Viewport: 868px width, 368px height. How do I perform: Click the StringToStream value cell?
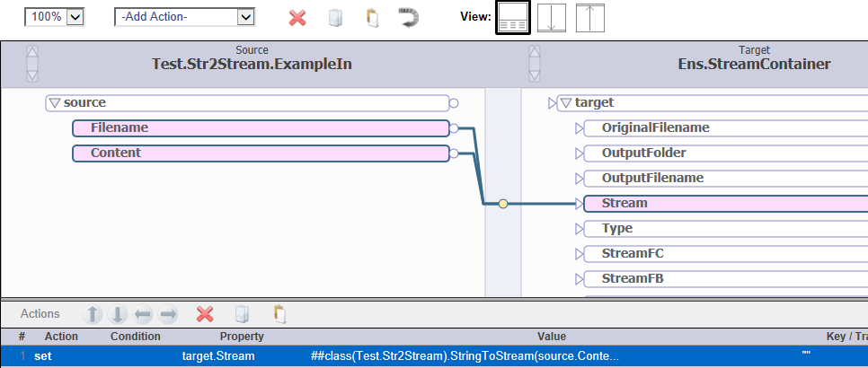pos(465,356)
